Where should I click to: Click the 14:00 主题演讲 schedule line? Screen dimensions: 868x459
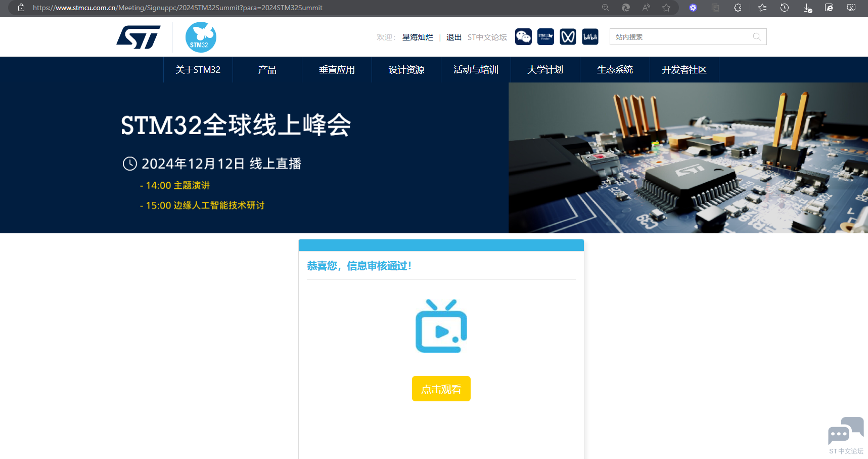(x=175, y=185)
